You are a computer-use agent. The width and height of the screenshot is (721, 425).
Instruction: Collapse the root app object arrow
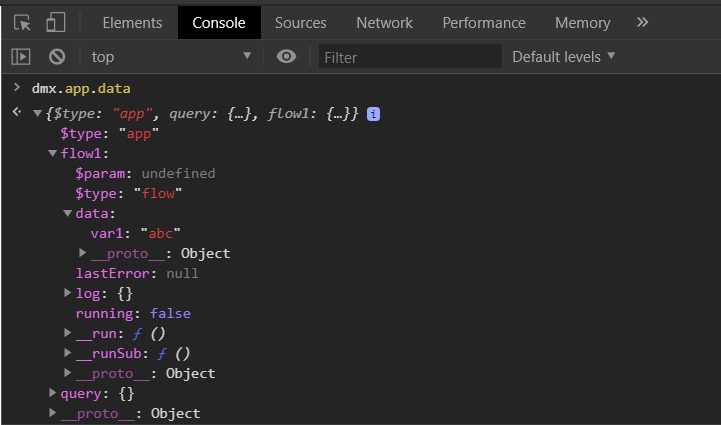[38, 114]
